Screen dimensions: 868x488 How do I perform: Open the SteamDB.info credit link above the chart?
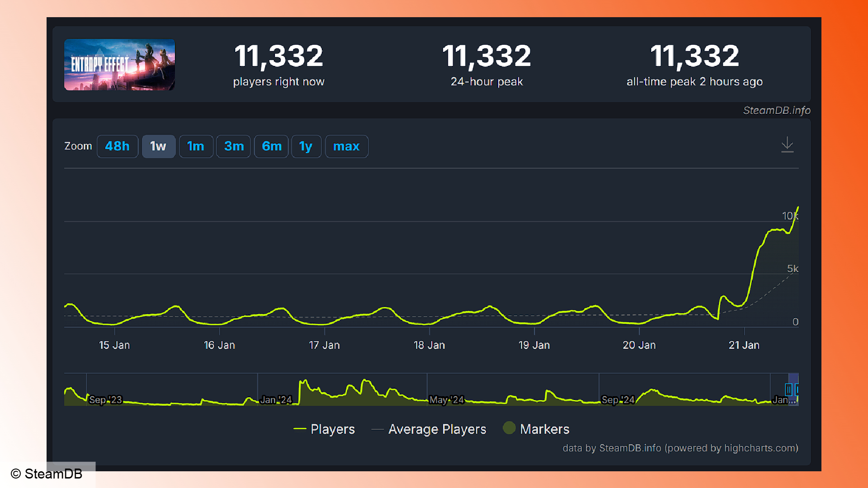click(777, 110)
